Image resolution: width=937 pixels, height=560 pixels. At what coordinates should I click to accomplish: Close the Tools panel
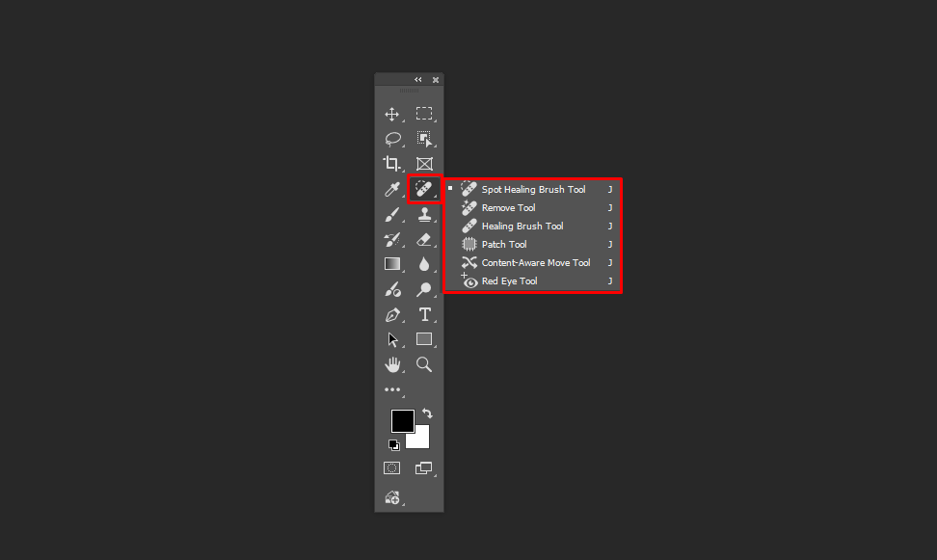(436, 79)
